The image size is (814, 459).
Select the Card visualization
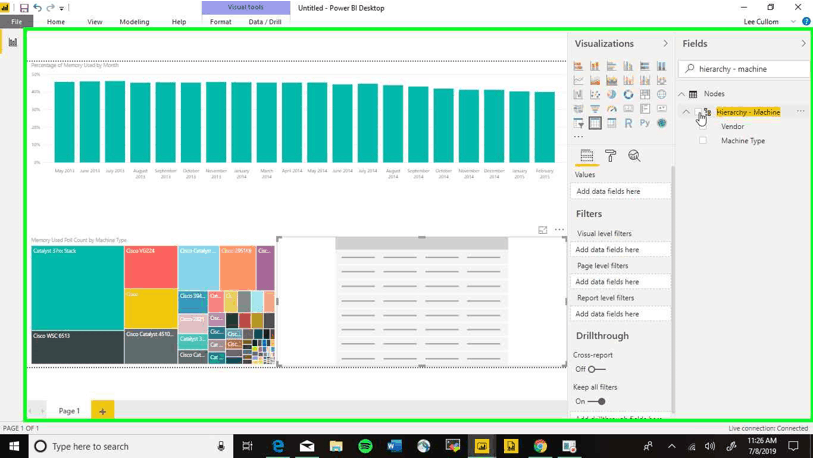tap(628, 109)
